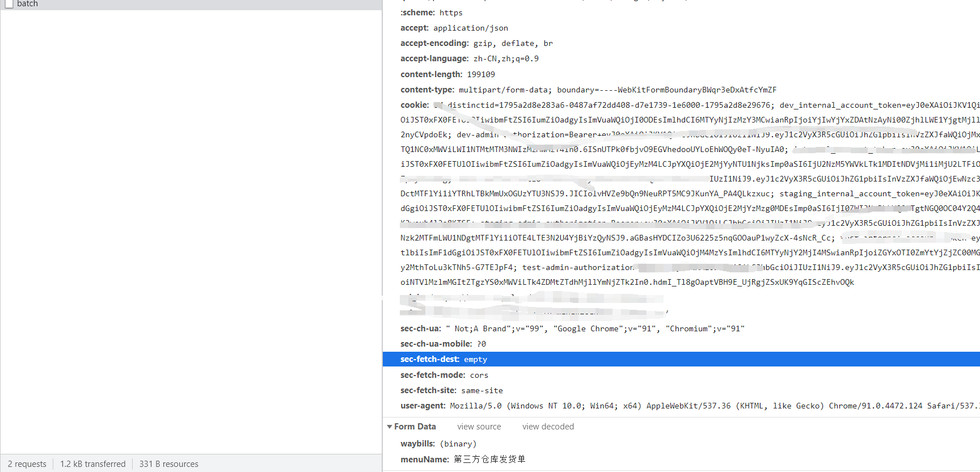Click the 1.2 kB transferred status
The image size is (980, 472).
[x=93, y=464]
